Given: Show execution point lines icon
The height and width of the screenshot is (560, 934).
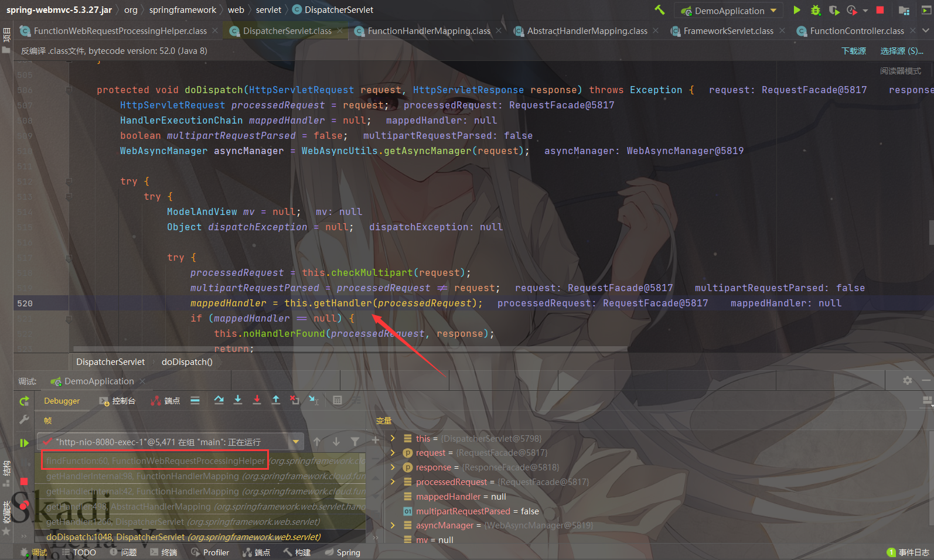Looking at the screenshot, I should pos(195,401).
